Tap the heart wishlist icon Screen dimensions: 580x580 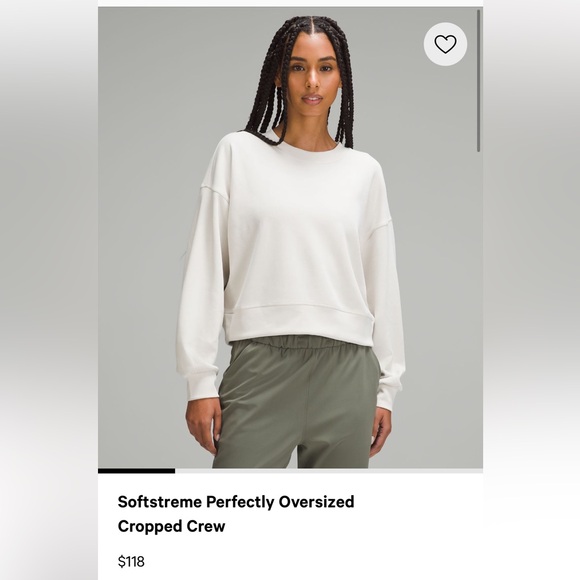point(445,44)
